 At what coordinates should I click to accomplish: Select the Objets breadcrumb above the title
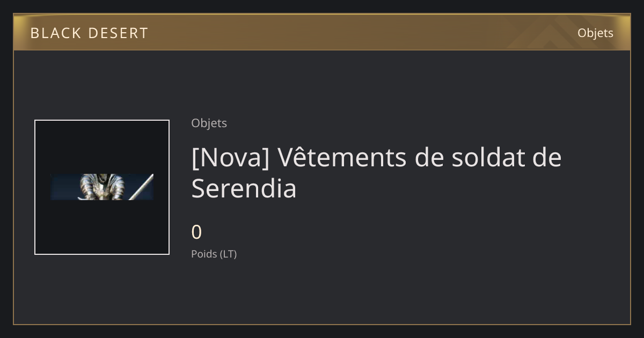click(x=209, y=123)
